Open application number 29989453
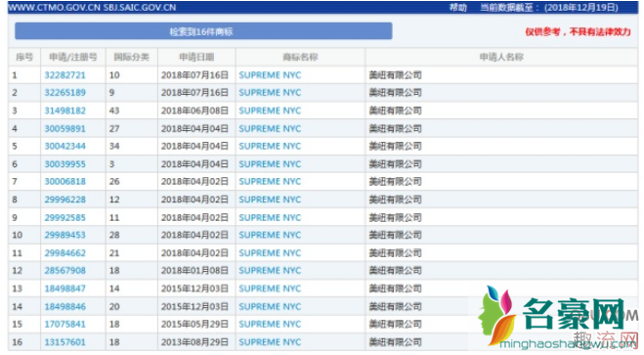Screen dimensions: 644x355 coord(64,235)
